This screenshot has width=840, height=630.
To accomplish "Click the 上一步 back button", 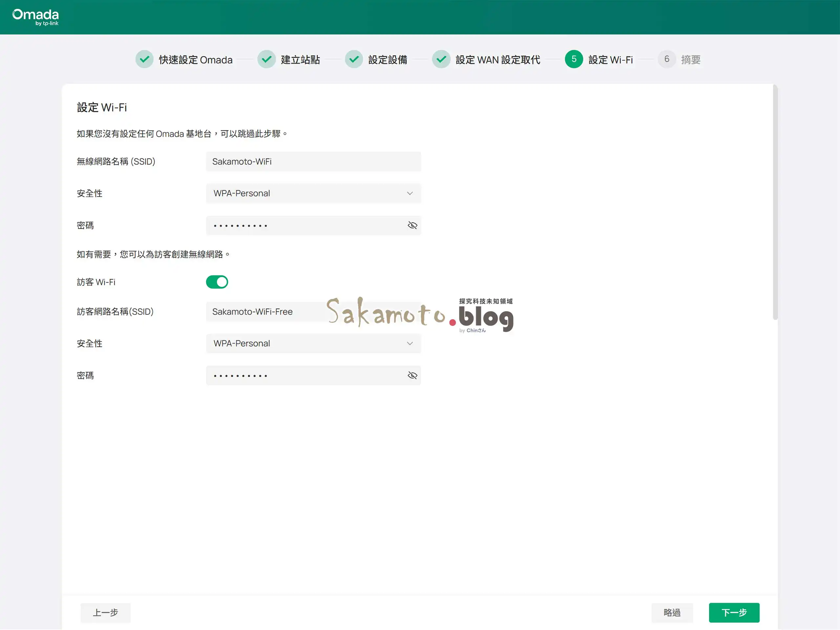I will click(x=105, y=613).
